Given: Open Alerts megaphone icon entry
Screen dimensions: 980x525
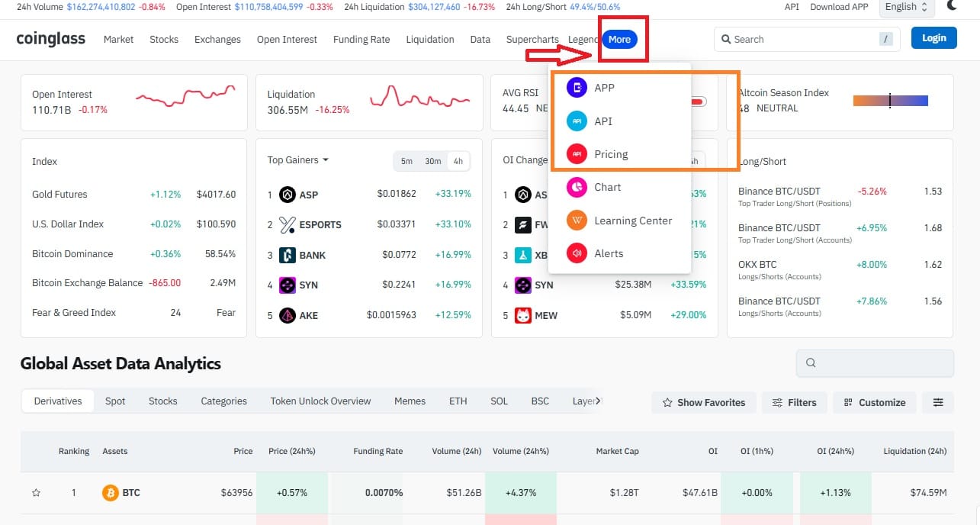Looking at the screenshot, I should click(577, 253).
